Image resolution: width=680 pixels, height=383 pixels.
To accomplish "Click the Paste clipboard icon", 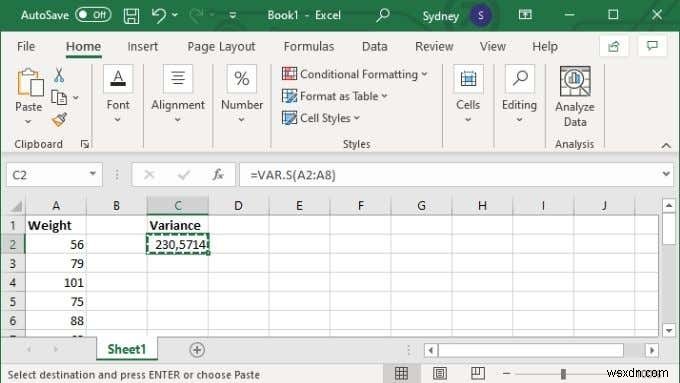I will coord(29,82).
